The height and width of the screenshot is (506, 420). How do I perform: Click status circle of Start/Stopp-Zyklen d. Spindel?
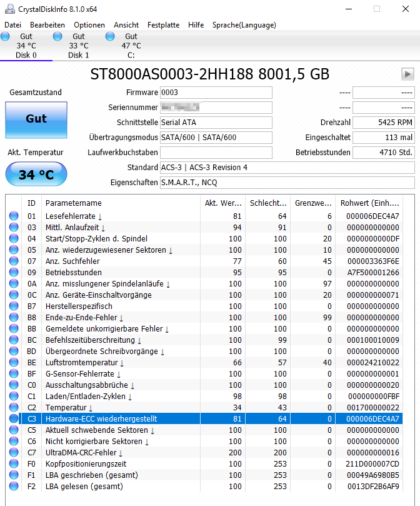point(14,238)
